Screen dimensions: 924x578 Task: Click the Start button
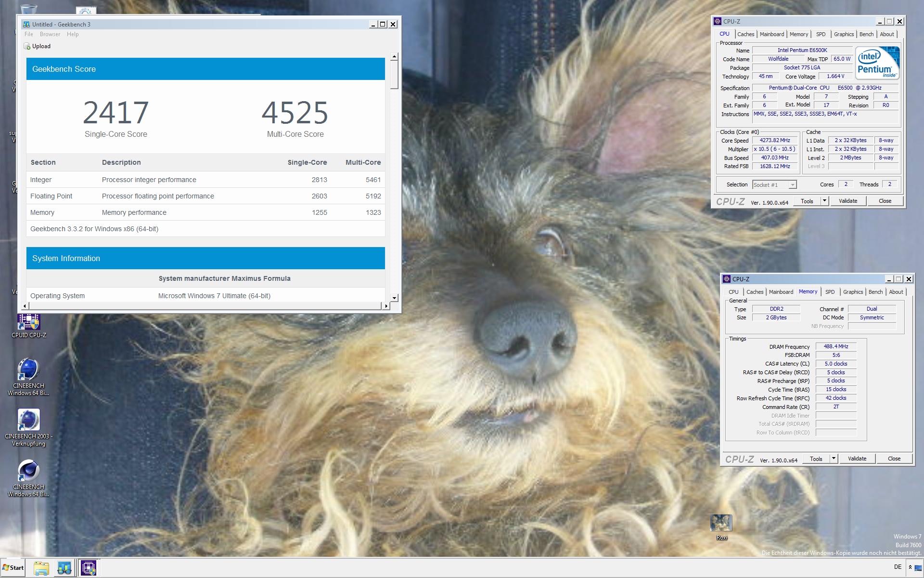click(x=13, y=567)
